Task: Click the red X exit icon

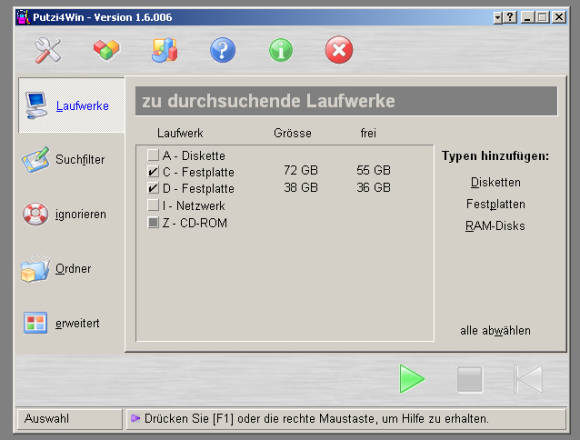Action: pyautogui.click(x=339, y=50)
